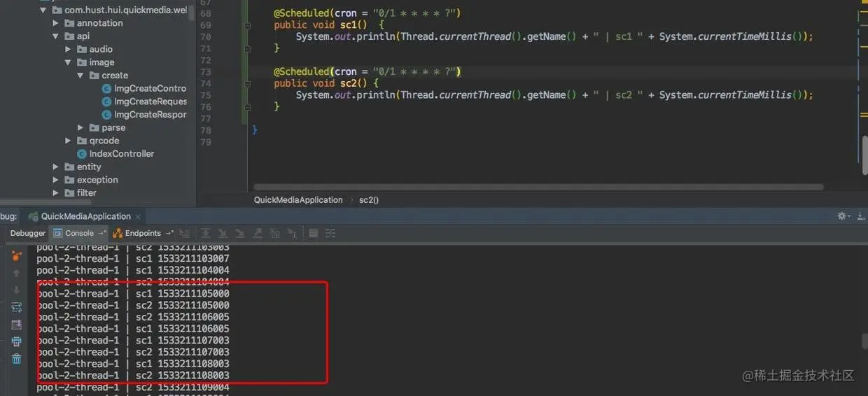Switch to the Console tab
Image resolution: width=868 pixels, height=396 pixels.
click(79, 233)
